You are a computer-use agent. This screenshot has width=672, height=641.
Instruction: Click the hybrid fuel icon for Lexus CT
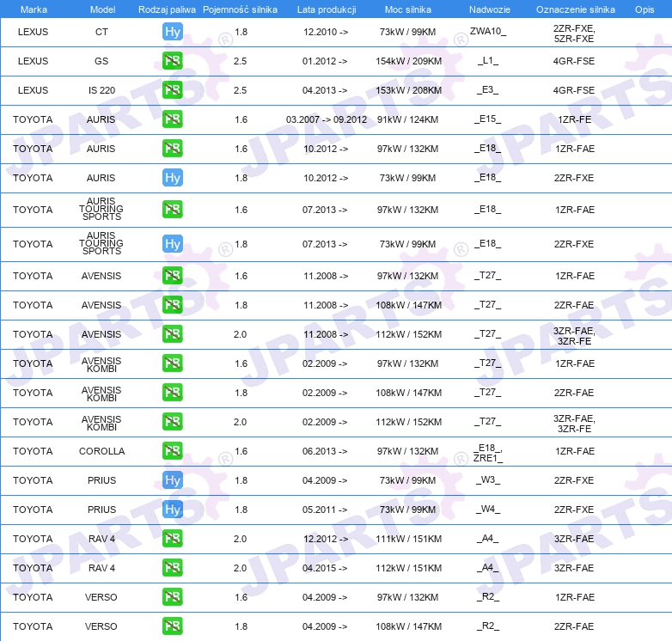pyautogui.click(x=173, y=32)
